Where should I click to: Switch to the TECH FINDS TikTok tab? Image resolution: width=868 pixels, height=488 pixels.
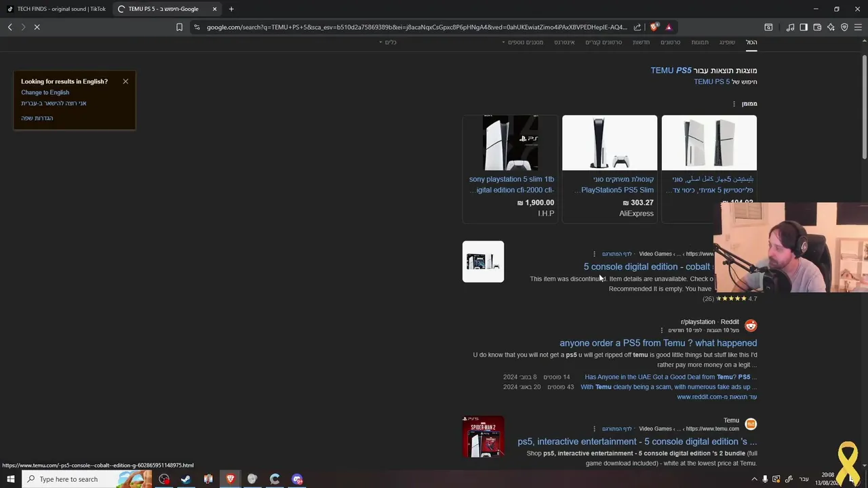[x=56, y=9]
